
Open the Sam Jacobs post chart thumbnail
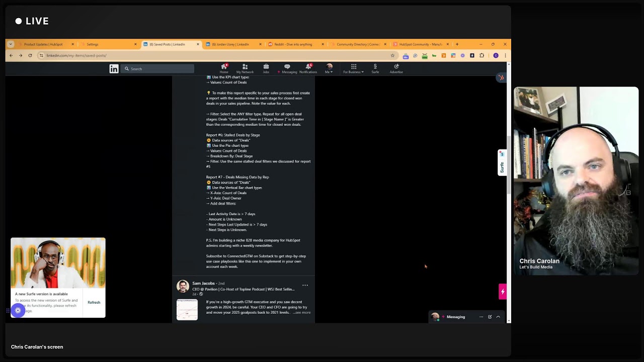[x=187, y=310]
